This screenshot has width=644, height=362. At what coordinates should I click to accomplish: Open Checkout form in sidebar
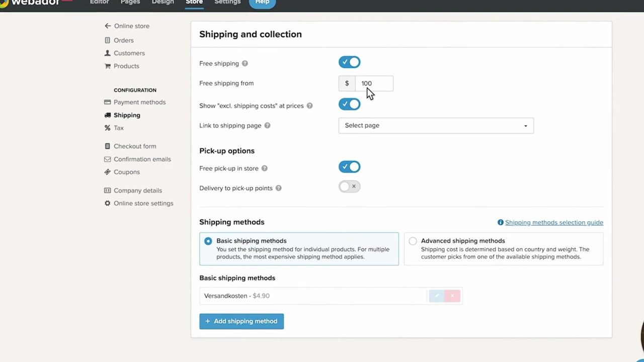135,146
